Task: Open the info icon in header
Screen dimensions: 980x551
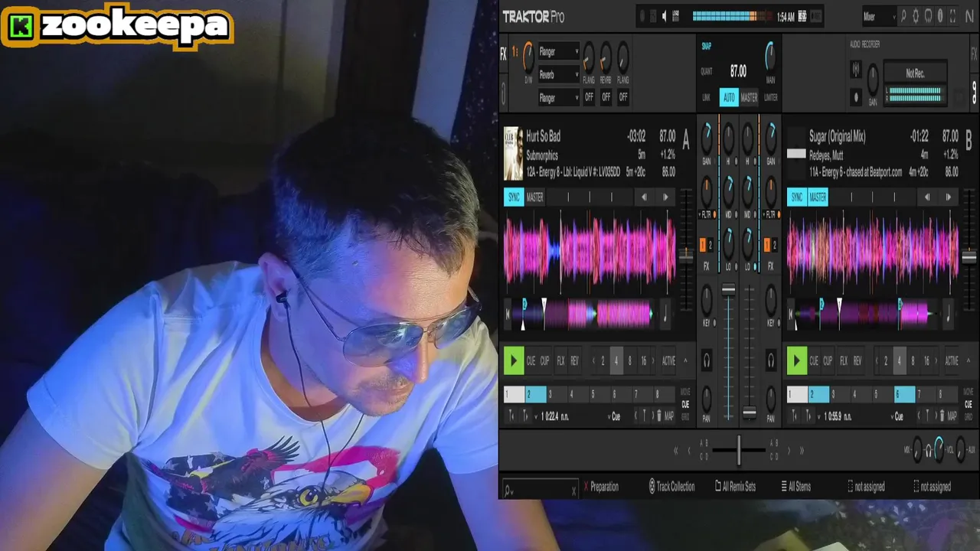Action: coord(940,15)
